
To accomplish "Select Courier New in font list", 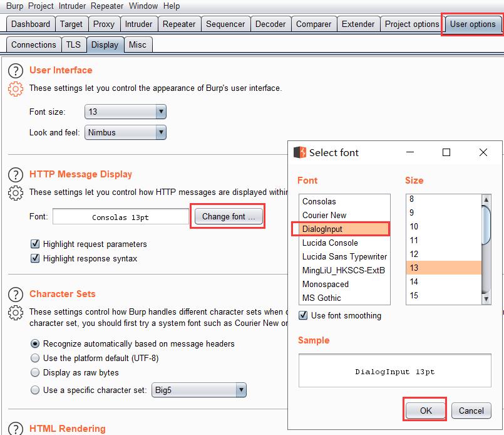I will coord(344,215).
